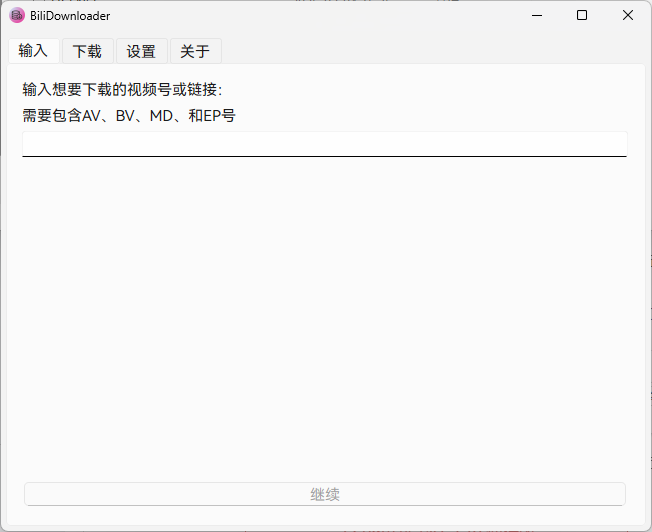The width and height of the screenshot is (652, 532).
Task: Close the BiliDownloader window
Action: 627,15
